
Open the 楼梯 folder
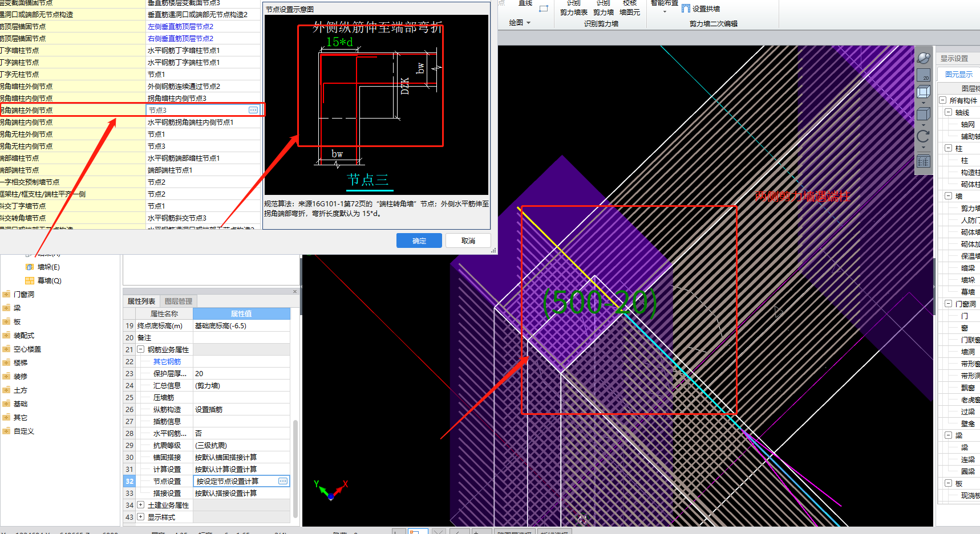coord(6,362)
